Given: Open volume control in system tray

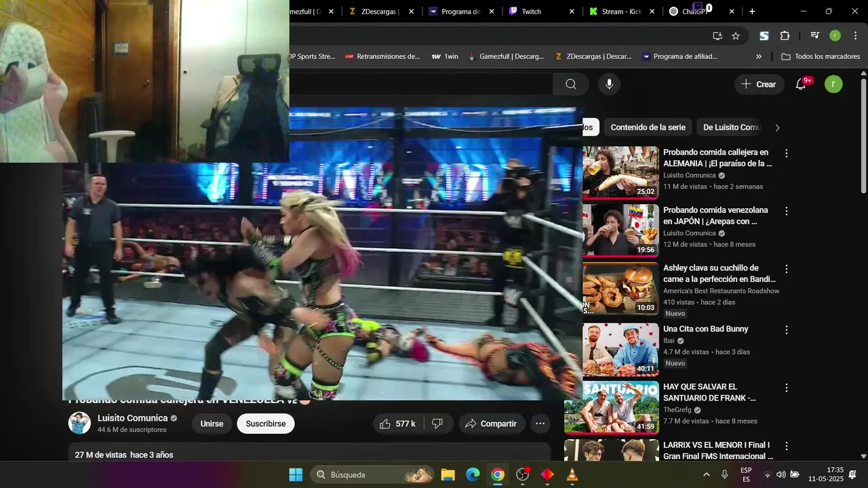Looking at the screenshot, I should [781, 474].
